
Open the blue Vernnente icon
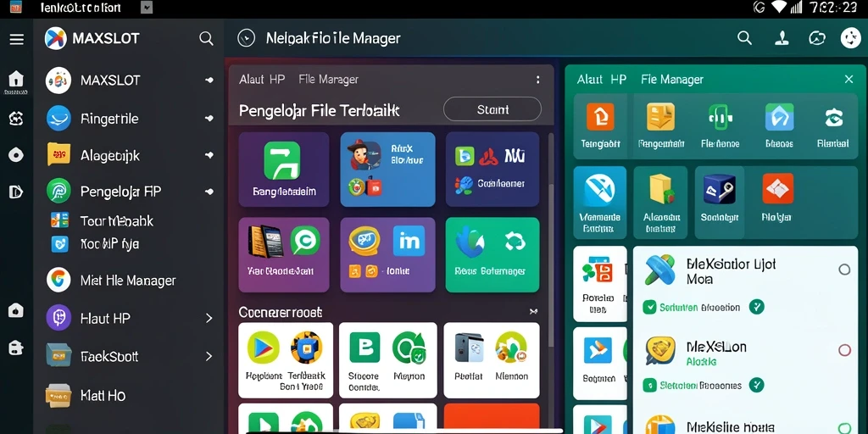tap(599, 189)
